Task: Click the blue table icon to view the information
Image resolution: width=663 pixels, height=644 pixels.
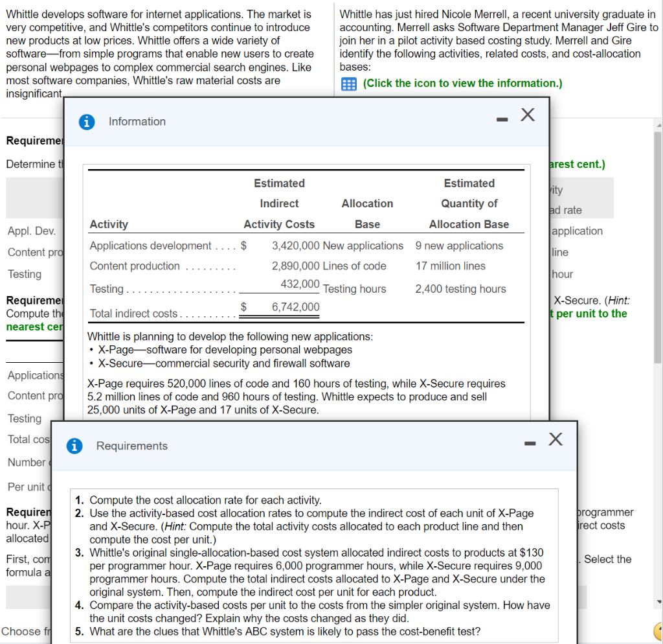Action: (x=348, y=83)
